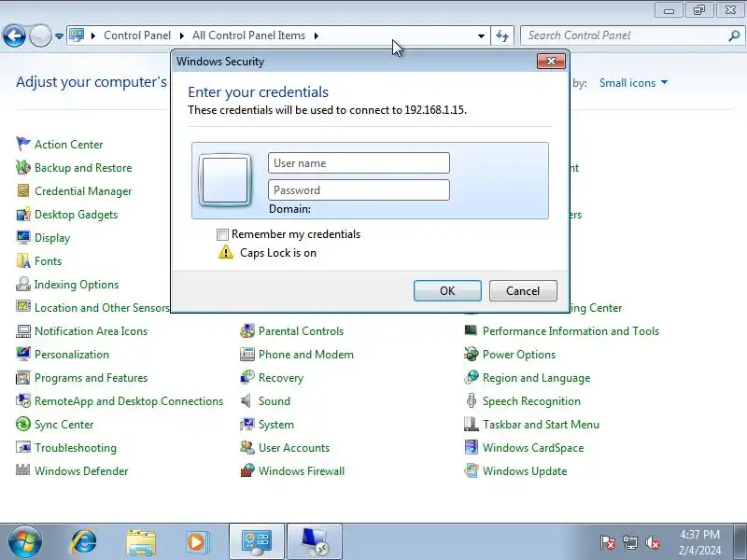Expand arrow after Control Panel breadcrumb
The image size is (747, 560).
coord(181,35)
